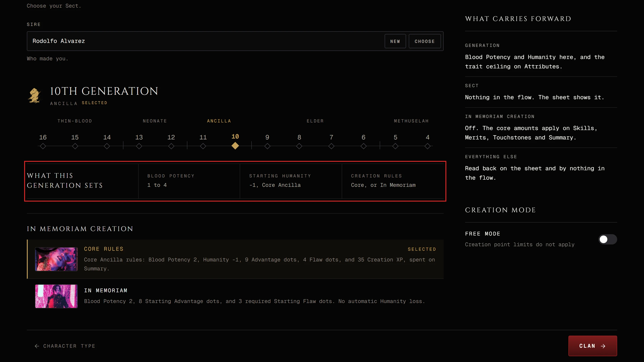Click the Elder tier label
This screenshot has height=362, width=644.
[315, 121]
